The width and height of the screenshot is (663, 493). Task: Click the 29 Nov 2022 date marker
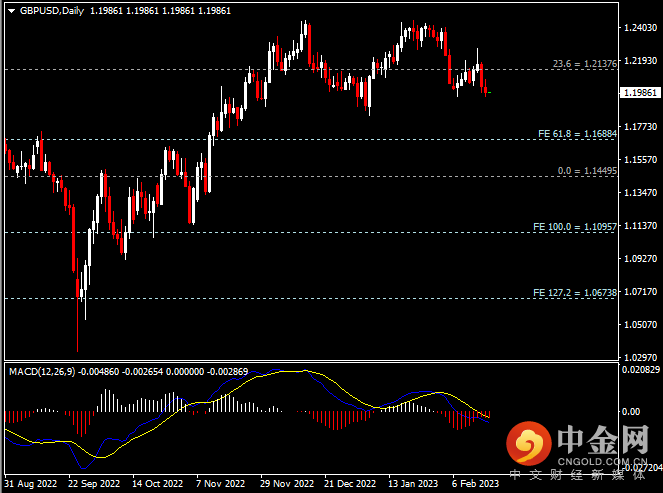(x=287, y=481)
